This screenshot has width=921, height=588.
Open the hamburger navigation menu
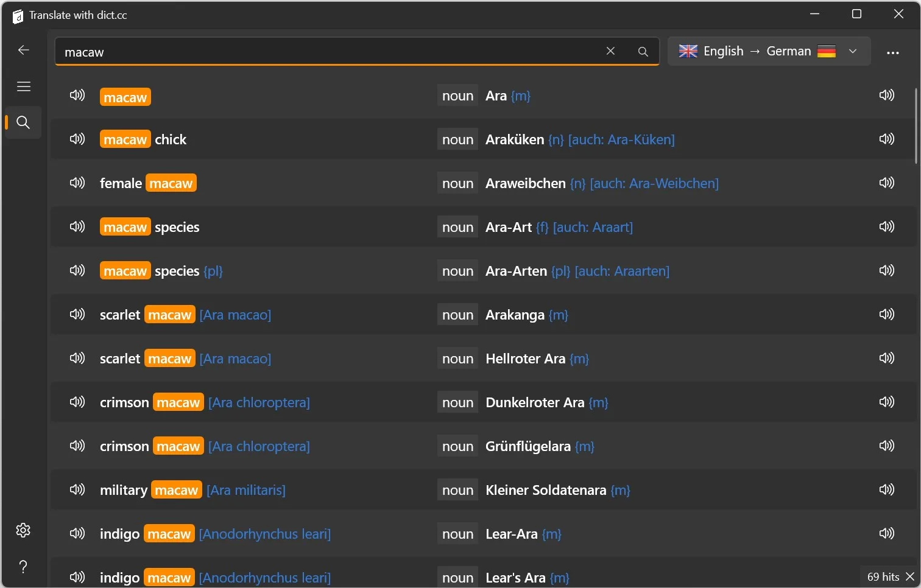point(24,86)
